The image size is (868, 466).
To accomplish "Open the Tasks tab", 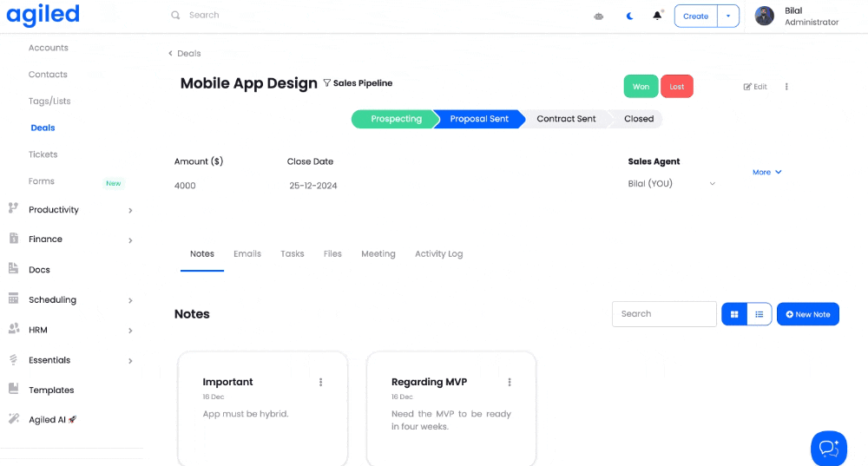I will [x=293, y=254].
